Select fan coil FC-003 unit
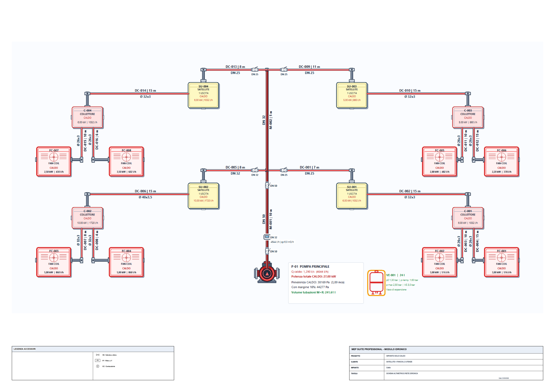The width and height of the screenshot is (555, 392). point(54,262)
